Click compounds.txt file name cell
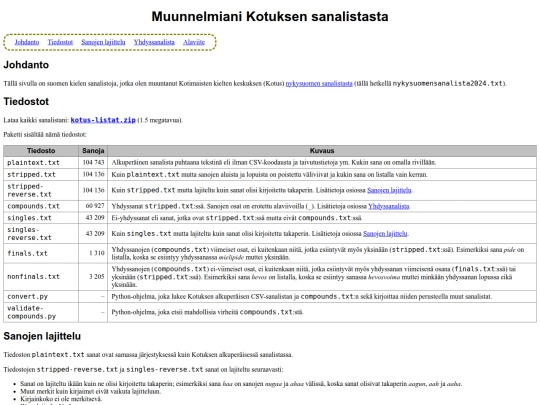This screenshot has width=540, height=405. (x=41, y=206)
